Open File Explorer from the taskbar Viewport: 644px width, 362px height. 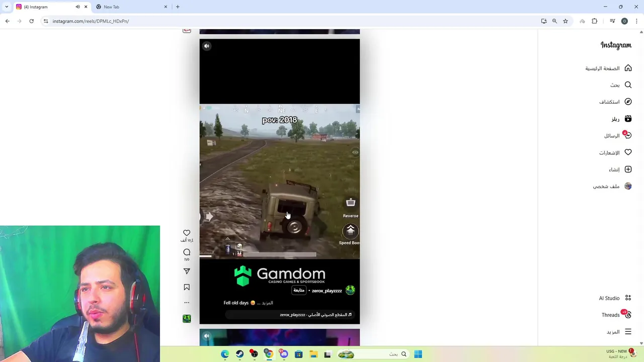click(313, 354)
